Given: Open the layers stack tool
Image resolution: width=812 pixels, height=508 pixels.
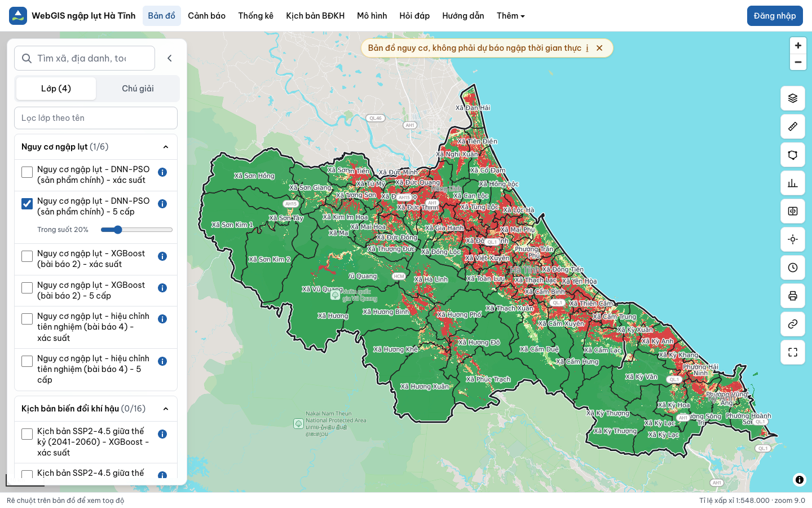Looking at the screenshot, I should coord(793,98).
